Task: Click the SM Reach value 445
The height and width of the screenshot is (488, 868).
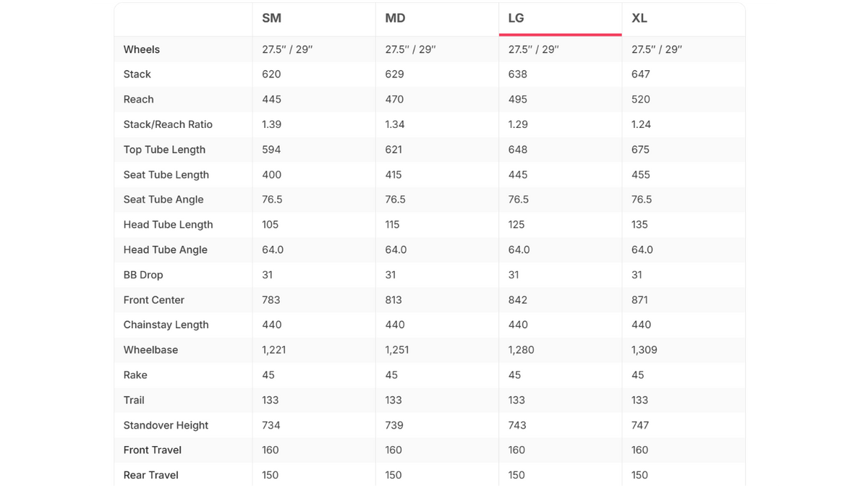Action: [271, 99]
